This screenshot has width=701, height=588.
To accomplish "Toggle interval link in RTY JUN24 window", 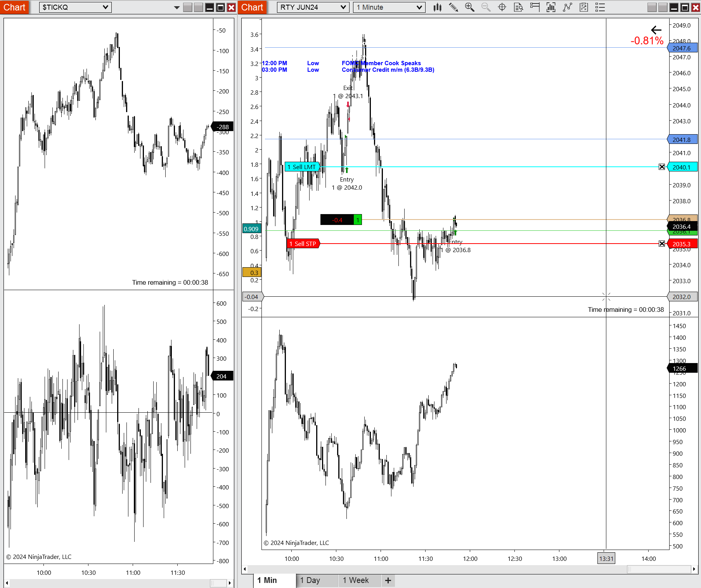I will pyautogui.click(x=663, y=7).
